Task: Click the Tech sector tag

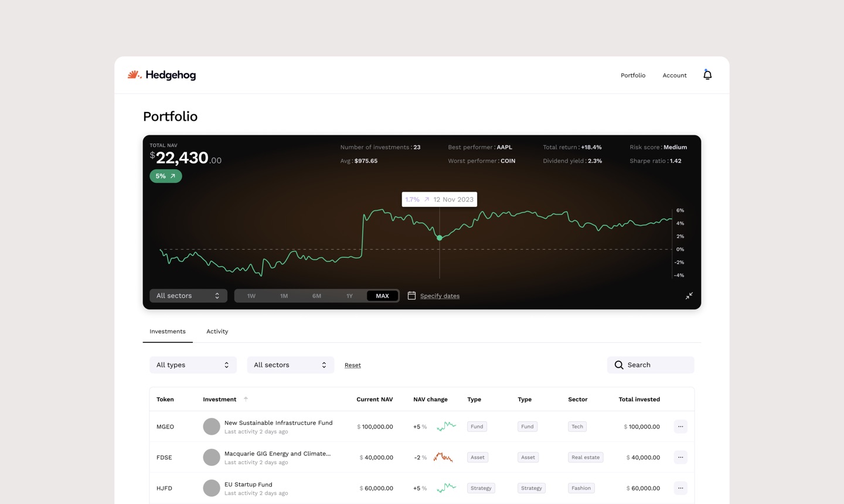Action: click(x=577, y=427)
